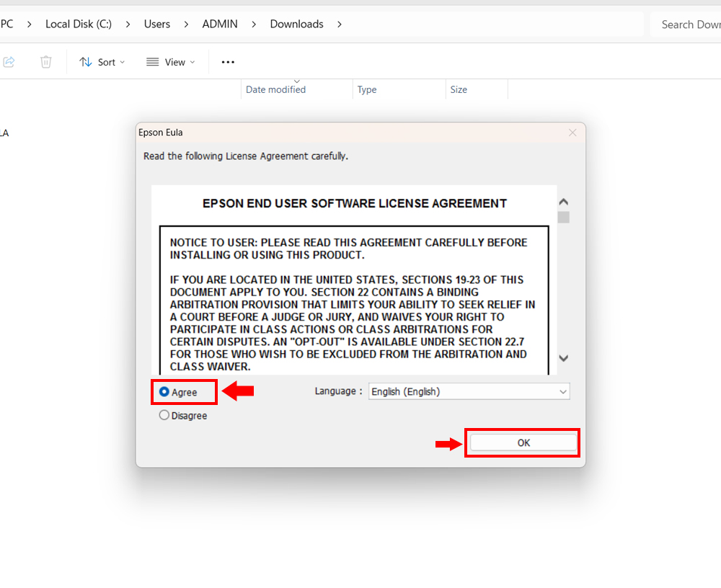
Task: Expand chevron after ADMIN breadcrumb
Action: point(254,24)
